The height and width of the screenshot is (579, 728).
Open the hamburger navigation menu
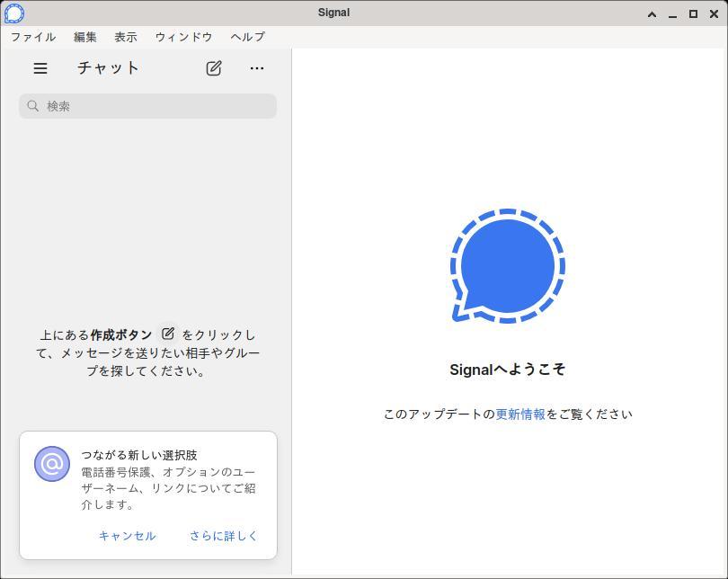(40, 68)
